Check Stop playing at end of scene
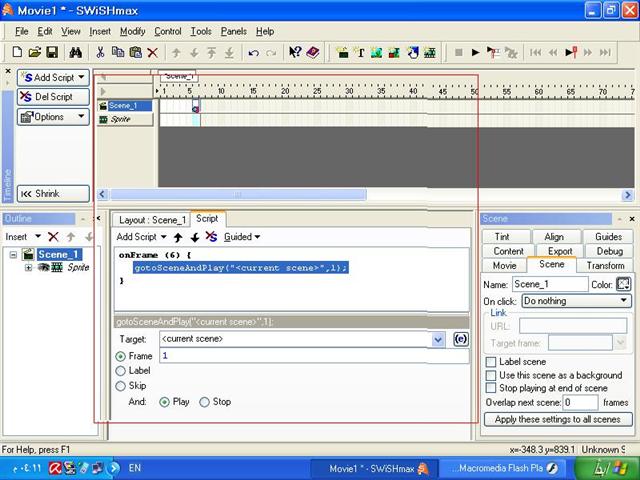640x480 pixels. 491,388
